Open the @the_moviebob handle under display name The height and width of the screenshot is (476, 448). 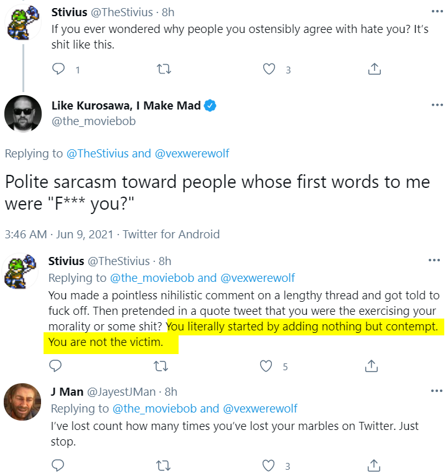tap(93, 121)
